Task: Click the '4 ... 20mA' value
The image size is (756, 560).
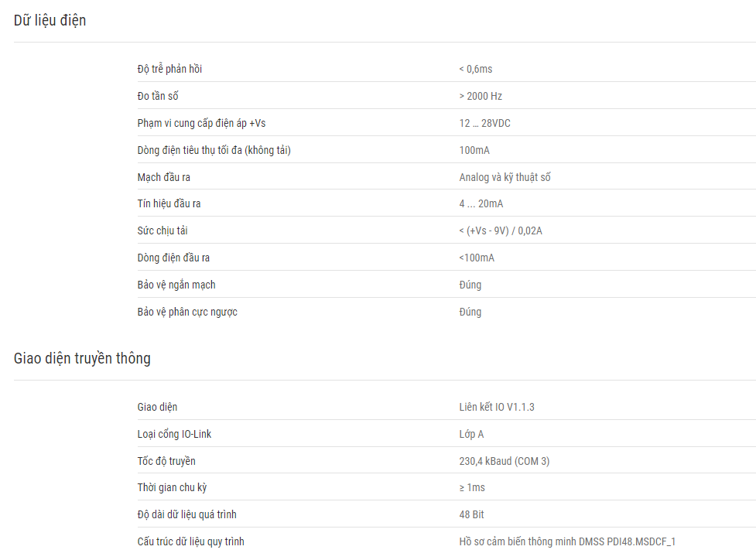Action: click(481, 203)
